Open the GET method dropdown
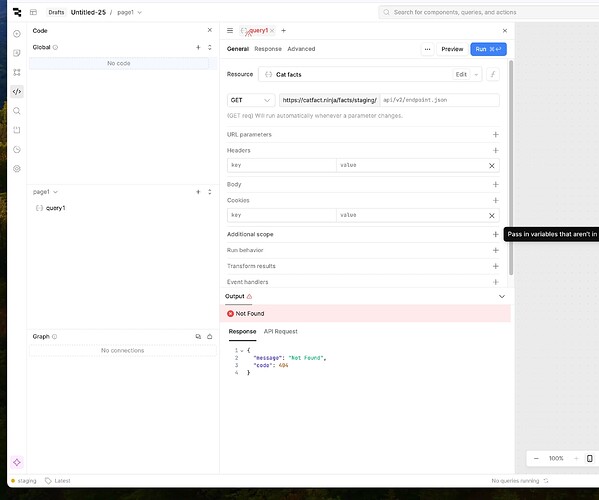Viewport: 599px width, 500px height. pos(251,100)
